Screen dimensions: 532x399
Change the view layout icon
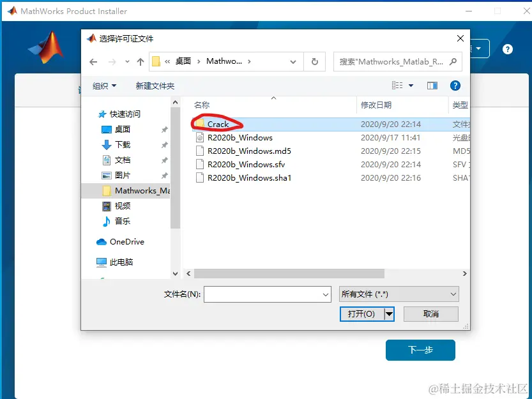coord(397,86)
